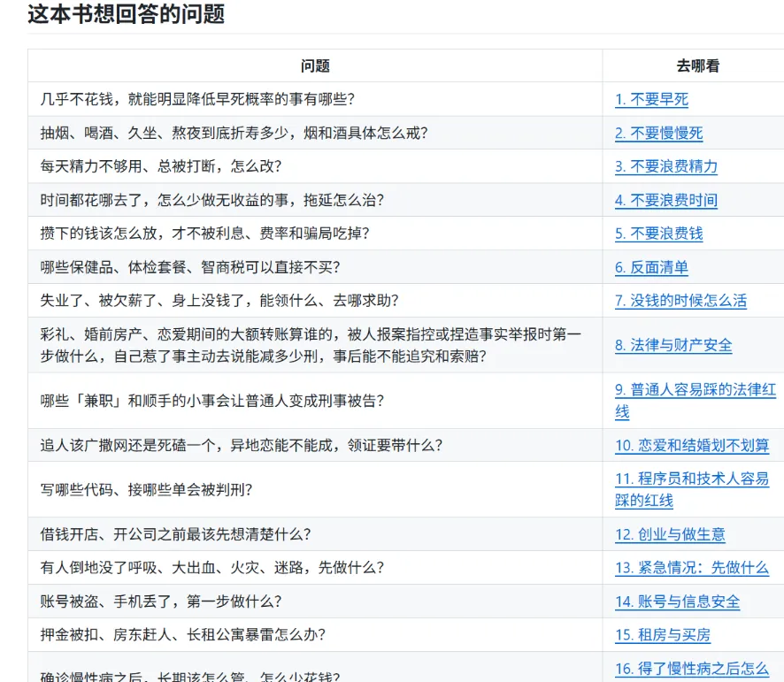Open the link 13. 紧急情况：先做什么

[692, 568]
